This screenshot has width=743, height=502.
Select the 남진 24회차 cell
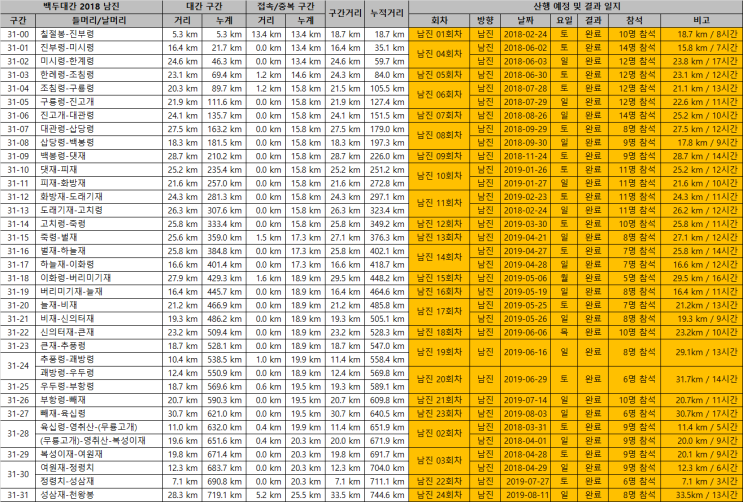tap(439, 495)
